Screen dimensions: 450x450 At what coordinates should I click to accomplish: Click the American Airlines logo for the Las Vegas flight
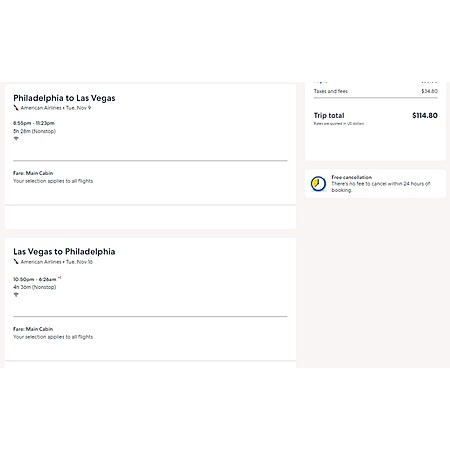pos(16,262)
